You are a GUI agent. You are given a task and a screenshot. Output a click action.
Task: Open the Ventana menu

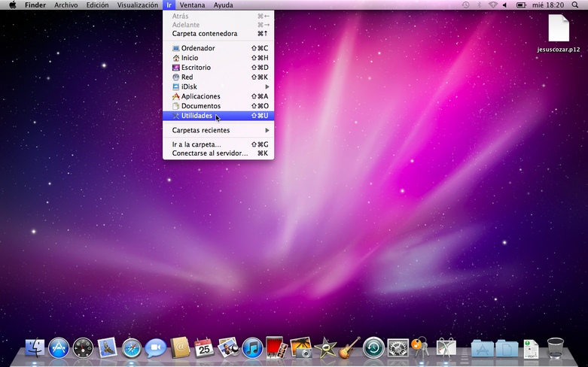pos(193,5)
